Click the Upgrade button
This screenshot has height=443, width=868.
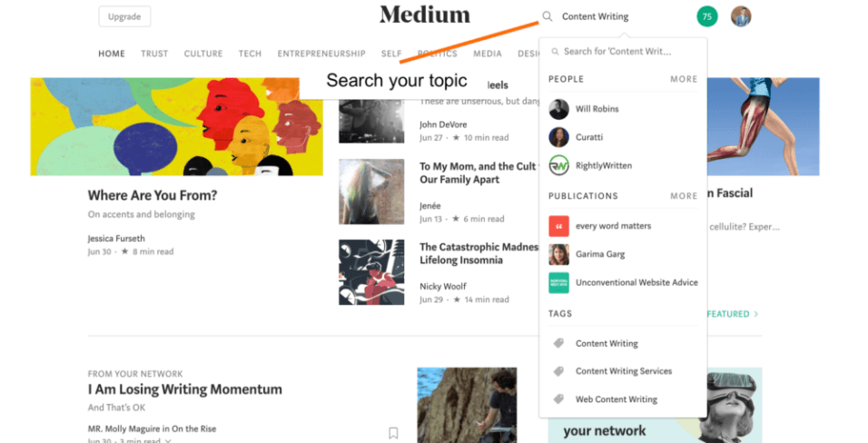click(x=124, y=16)
